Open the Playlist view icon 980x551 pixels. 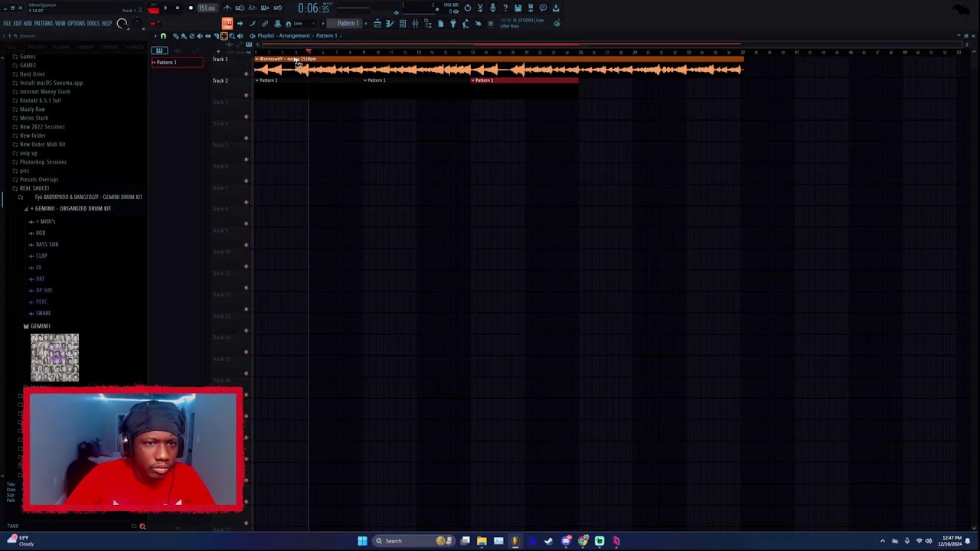point(377,24)
